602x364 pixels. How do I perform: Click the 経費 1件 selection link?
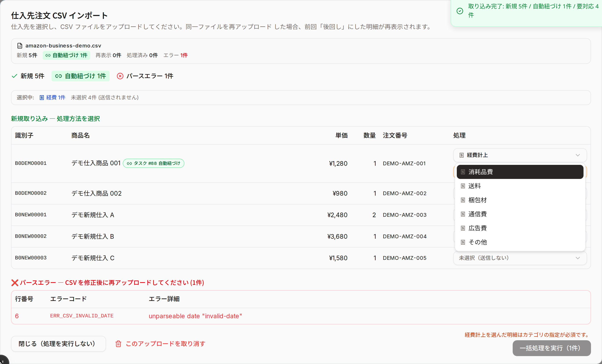(52, 98)
